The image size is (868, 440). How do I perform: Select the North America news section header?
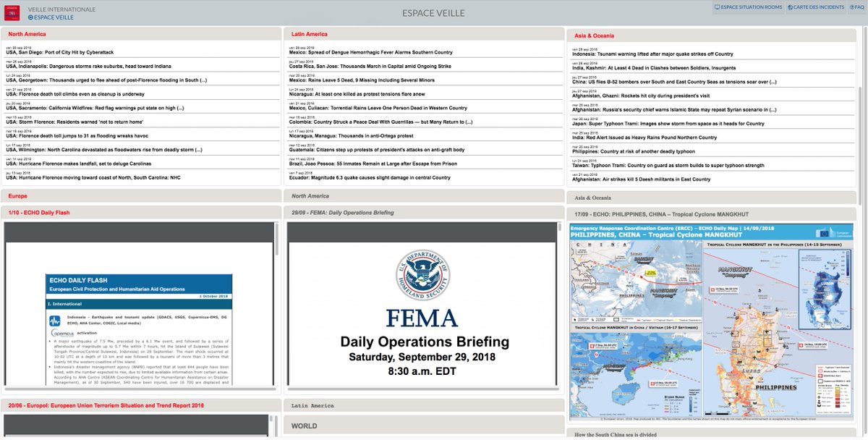142,34
